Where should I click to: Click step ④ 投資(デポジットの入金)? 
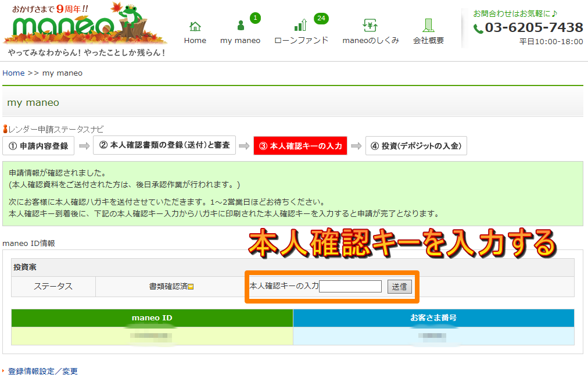click(x=416, y=145)
